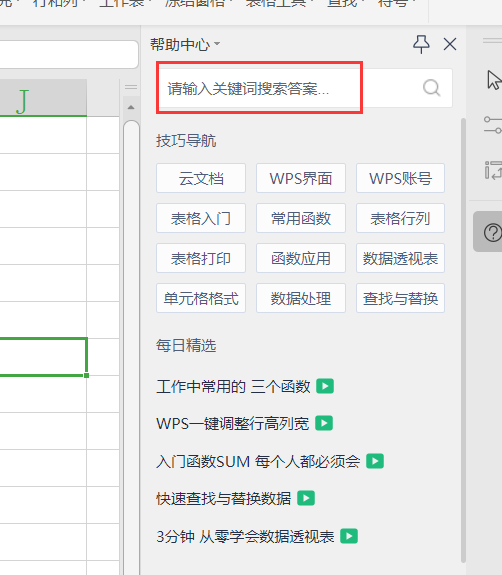Open the 表格行列 tips category
Viewport: 502px width, 575px height.
(400, 218)
